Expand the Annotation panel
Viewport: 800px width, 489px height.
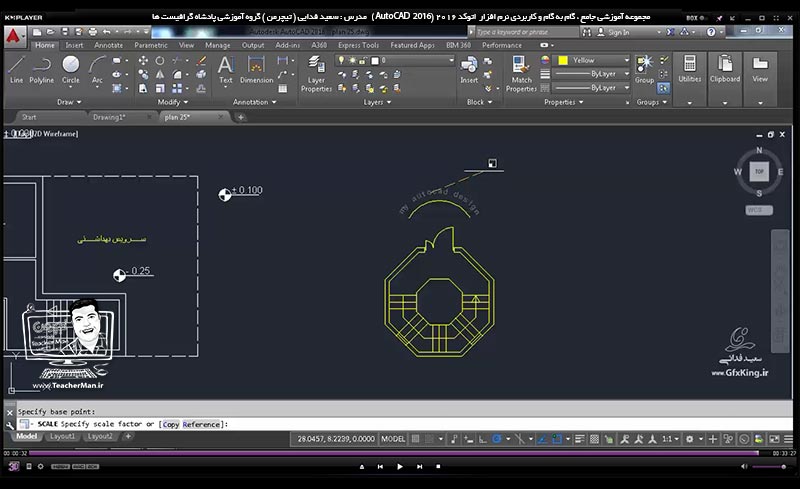click(x=255, y=102)
